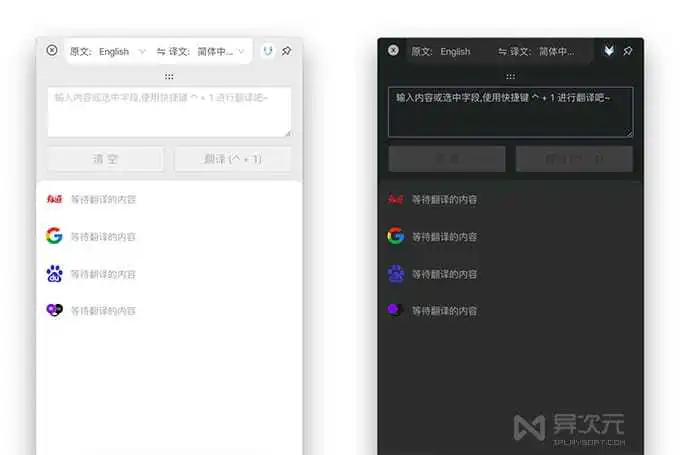Image resolution: width=680 pixels, height=455 pixels.
Task: Click the translate button in dark window
Action: [574, 159]
